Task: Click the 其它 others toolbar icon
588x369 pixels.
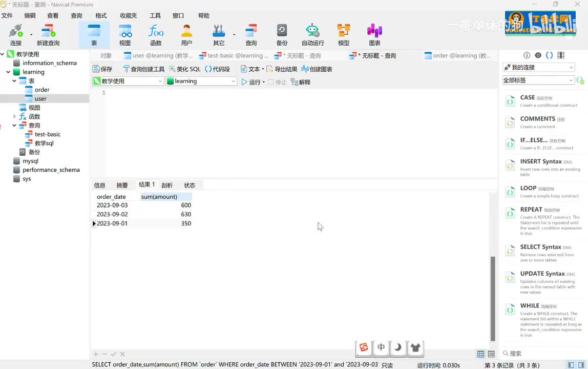Action: point(219,34)
